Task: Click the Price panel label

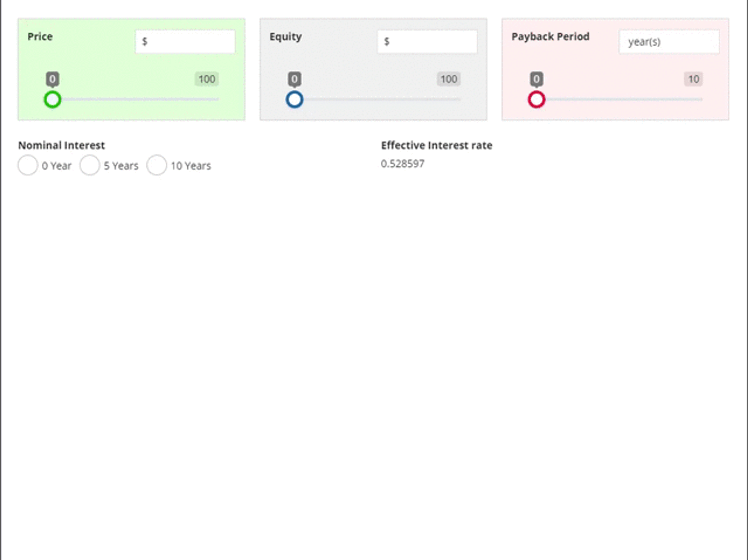Action: 40,36
